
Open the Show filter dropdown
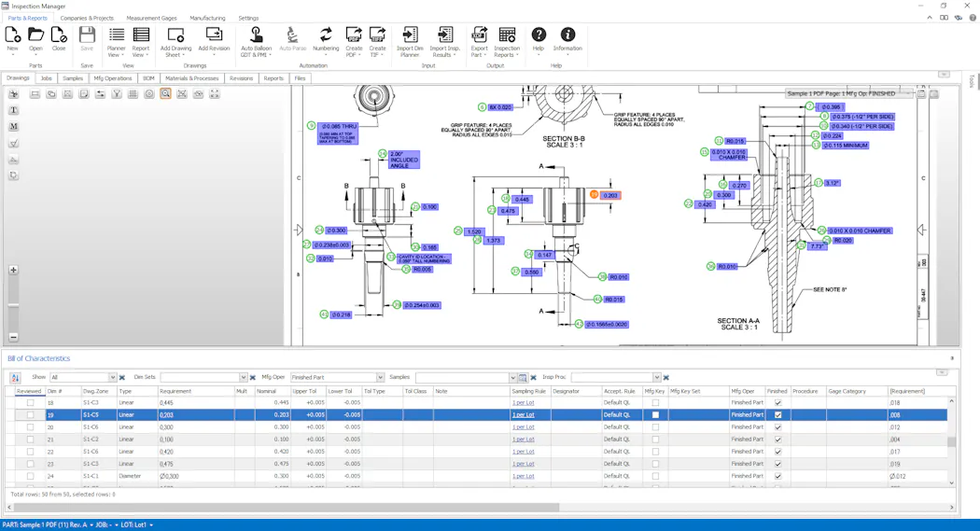[113, 377]
